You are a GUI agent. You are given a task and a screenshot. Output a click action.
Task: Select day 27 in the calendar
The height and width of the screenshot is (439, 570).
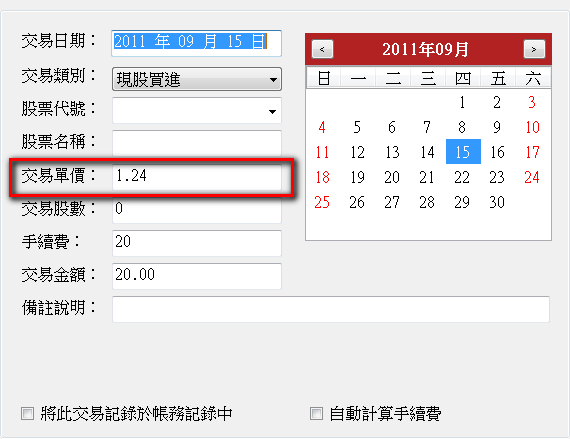392,202
